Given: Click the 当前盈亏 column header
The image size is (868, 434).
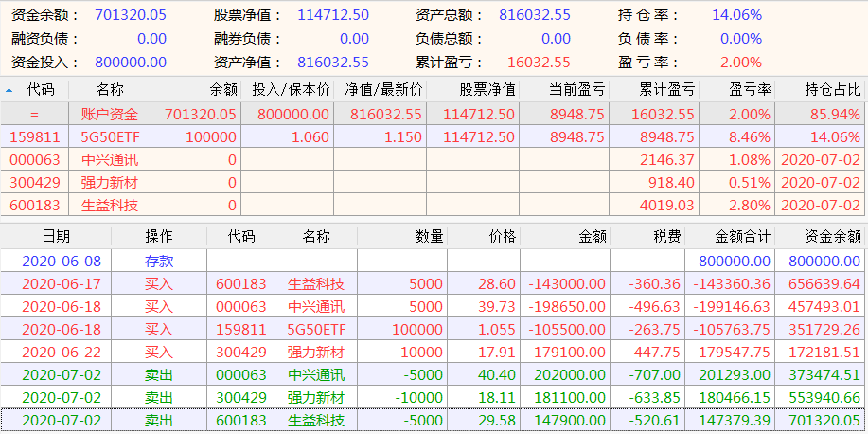Looking at the screenshot, I should (576, 89).
